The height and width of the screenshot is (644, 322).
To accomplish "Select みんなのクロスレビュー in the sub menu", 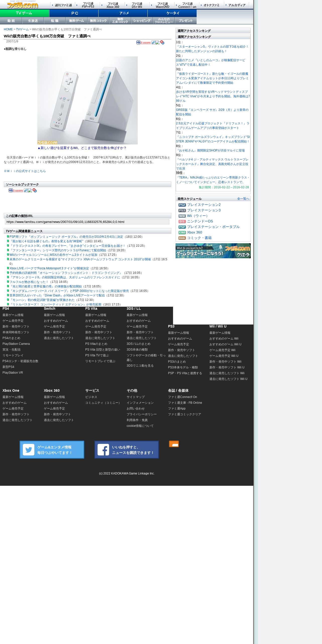I will (x=164, y=21).
